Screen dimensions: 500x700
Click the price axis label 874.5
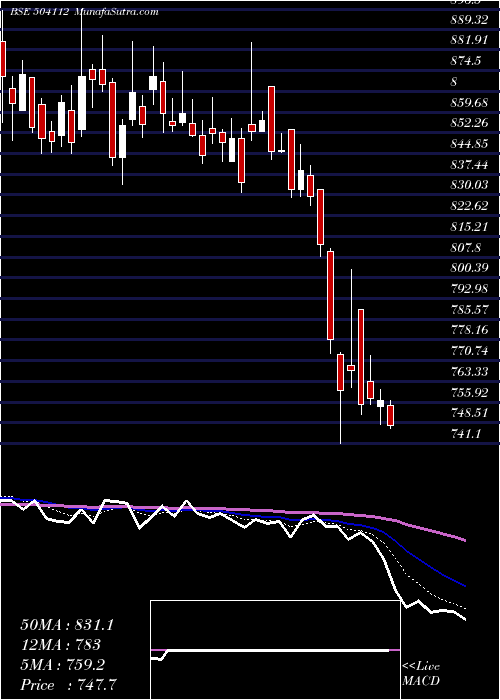point(466,61)
